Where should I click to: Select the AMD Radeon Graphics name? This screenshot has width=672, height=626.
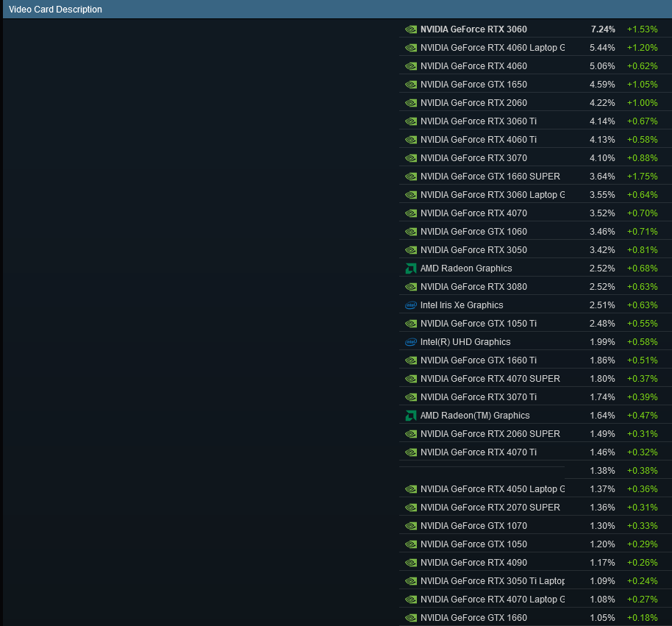click(x=466, y=268)
